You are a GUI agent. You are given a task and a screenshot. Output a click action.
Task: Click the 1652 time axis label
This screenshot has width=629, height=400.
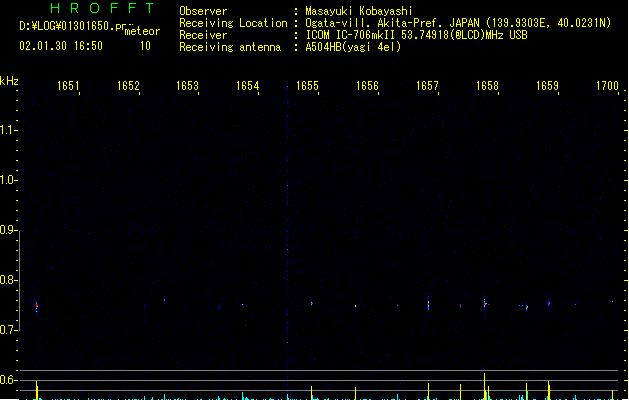coord(128,86)
